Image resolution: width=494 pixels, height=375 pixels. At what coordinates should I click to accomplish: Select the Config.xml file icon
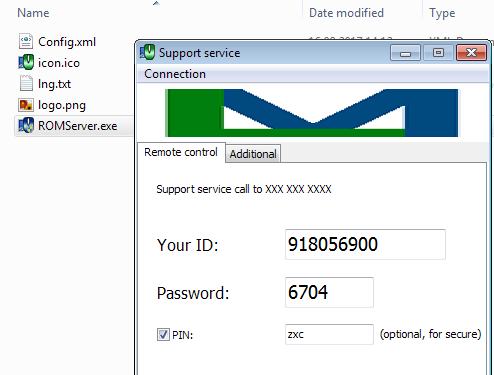tap(26, 41)
